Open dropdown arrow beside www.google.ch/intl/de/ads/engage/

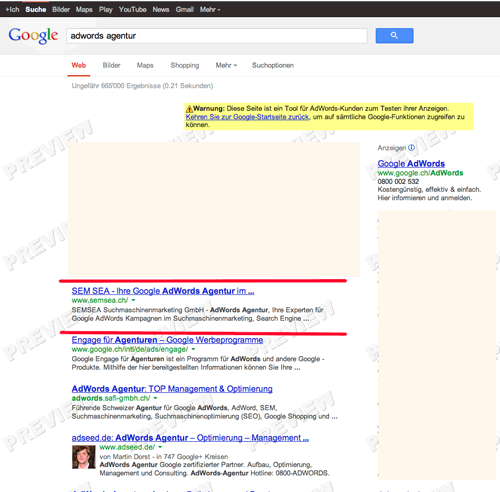193,349
